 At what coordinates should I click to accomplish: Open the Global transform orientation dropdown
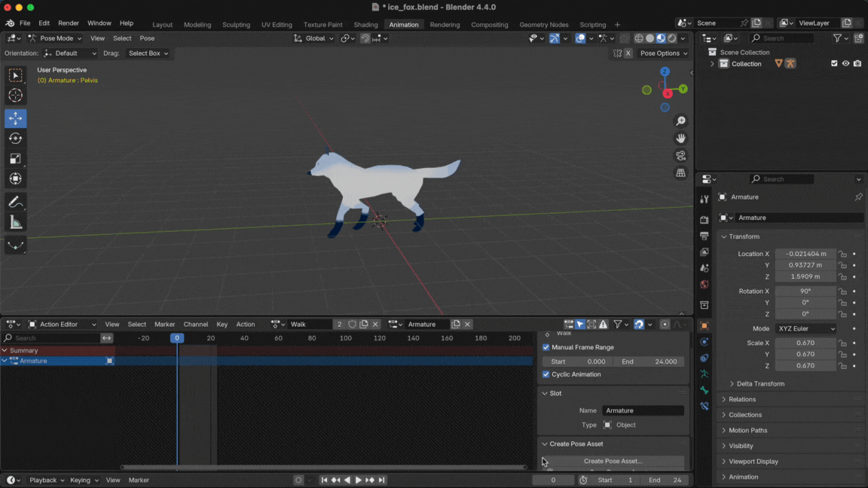314,38
